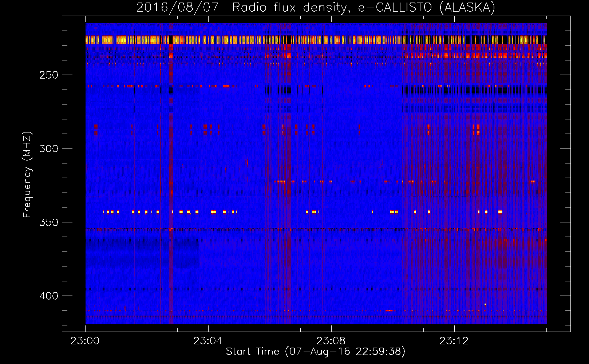Click the 300 frequency tick label
Viewport: 589px width, 364px height.
pyautogui.click(x=49, y=149)
